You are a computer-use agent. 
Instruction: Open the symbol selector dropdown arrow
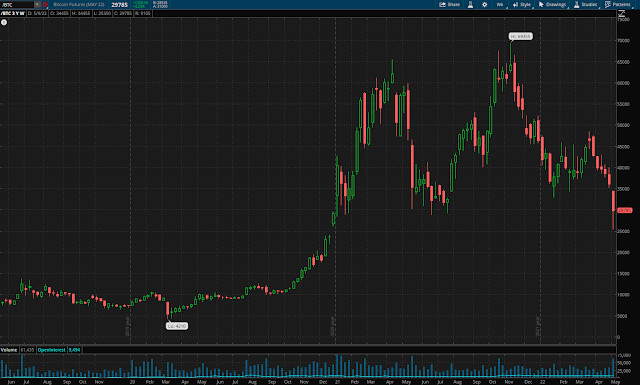coord(37,4)
